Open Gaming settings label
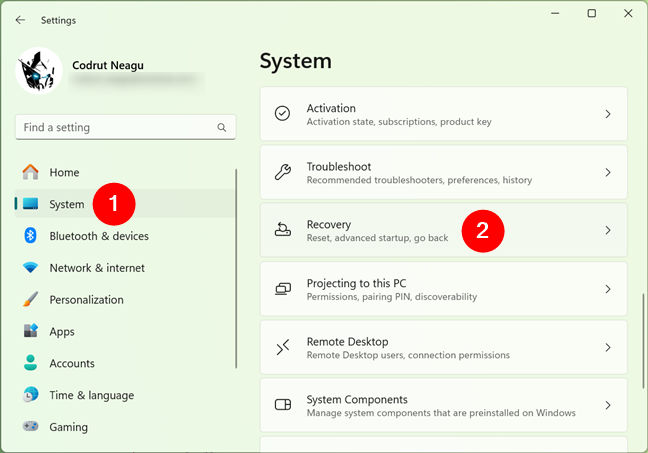The width and height of the screenshot is (648, 453). point(69,427)
